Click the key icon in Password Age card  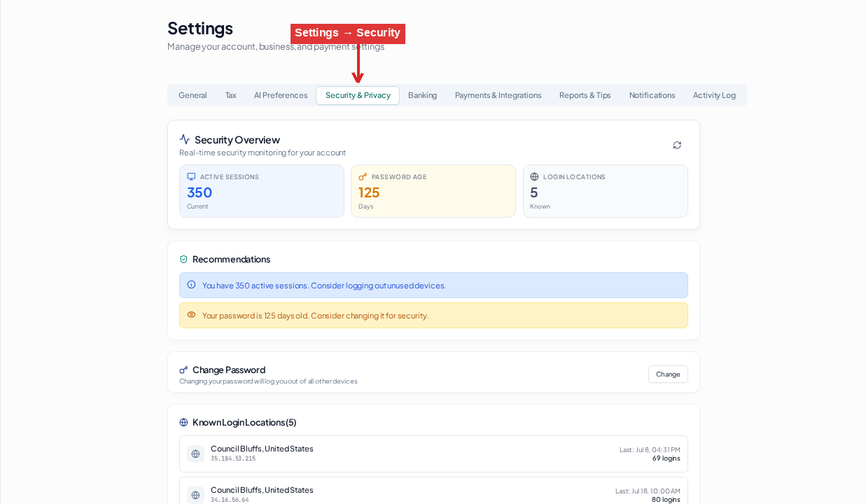363,176
